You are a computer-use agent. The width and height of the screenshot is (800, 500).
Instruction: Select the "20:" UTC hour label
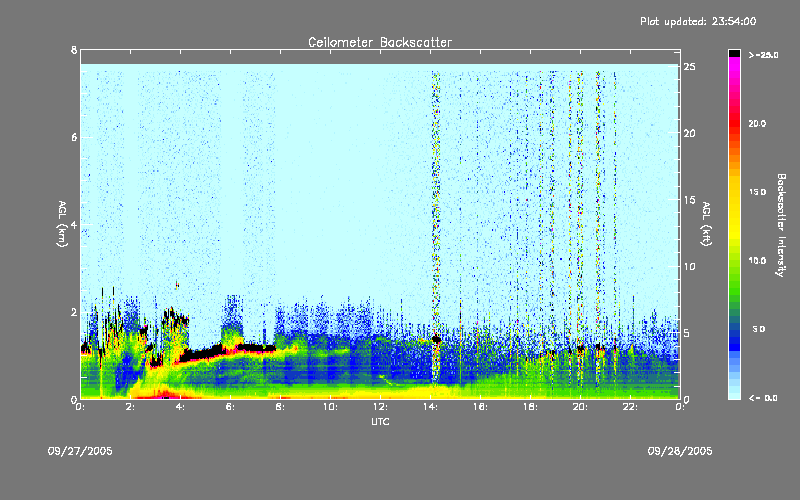point(580,407)
